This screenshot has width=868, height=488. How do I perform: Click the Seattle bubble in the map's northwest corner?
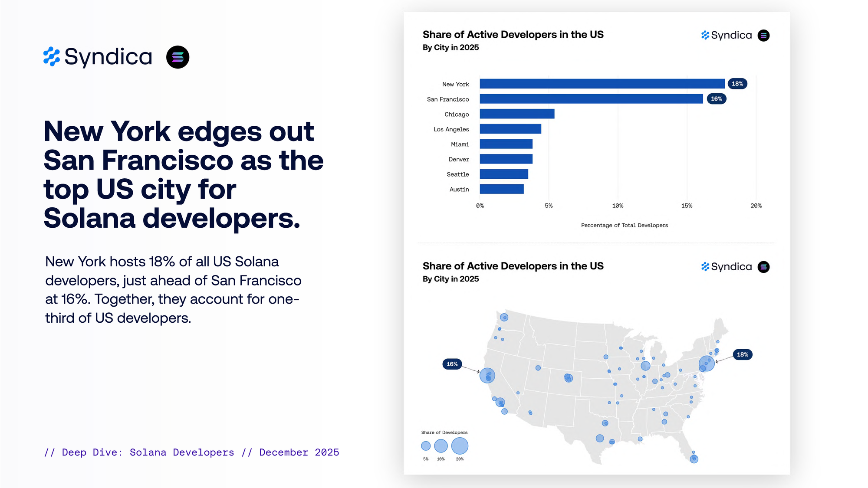[x=504, y=318]
